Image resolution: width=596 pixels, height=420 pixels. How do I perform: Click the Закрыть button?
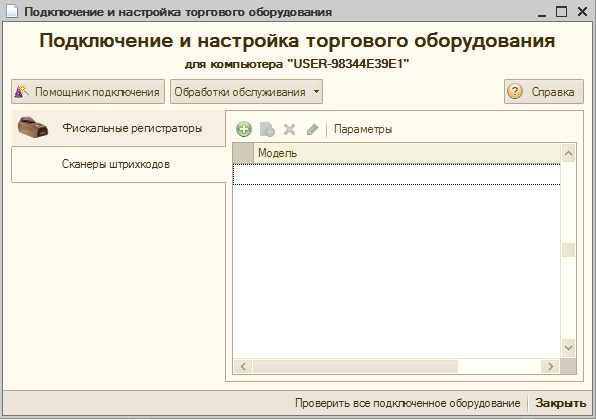[561, 403]
